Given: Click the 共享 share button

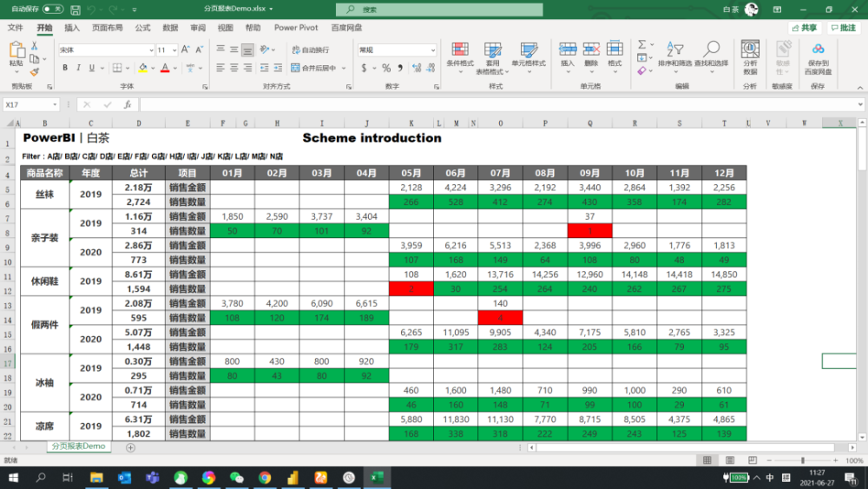Looking at the screenshot, I should click(x=805, y=28).
